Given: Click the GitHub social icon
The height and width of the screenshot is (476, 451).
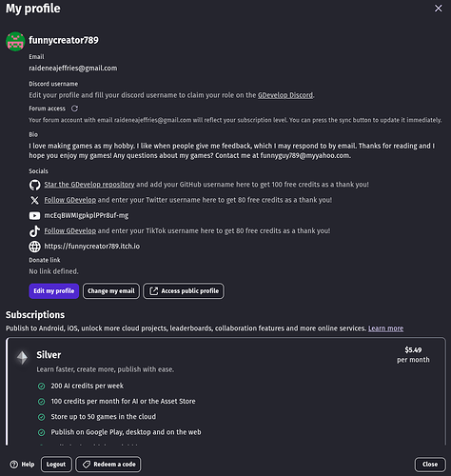Looking at the screenshot, I should pyautogui.click(x=34, y=185).
